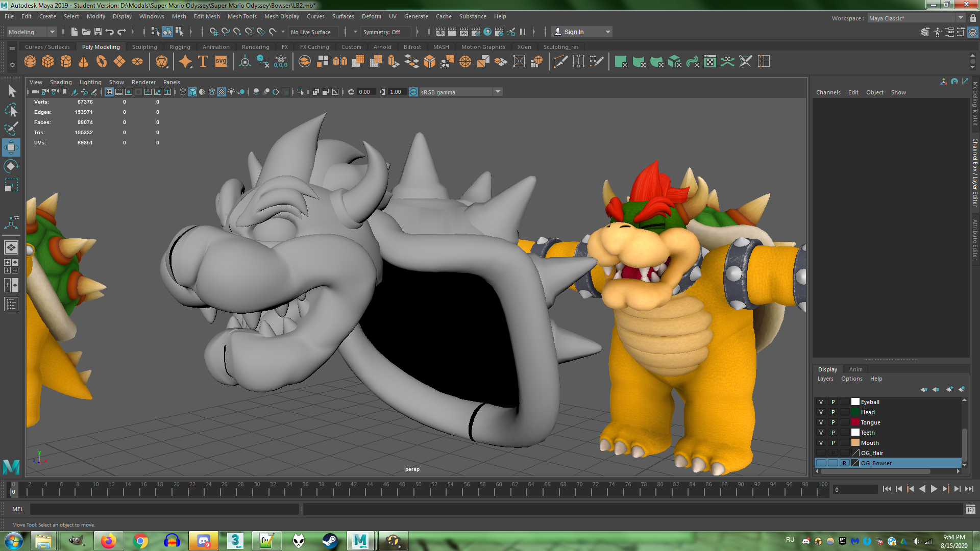Click the Open Scene folder icon
980x551 pixels.
tap(86, 32)
